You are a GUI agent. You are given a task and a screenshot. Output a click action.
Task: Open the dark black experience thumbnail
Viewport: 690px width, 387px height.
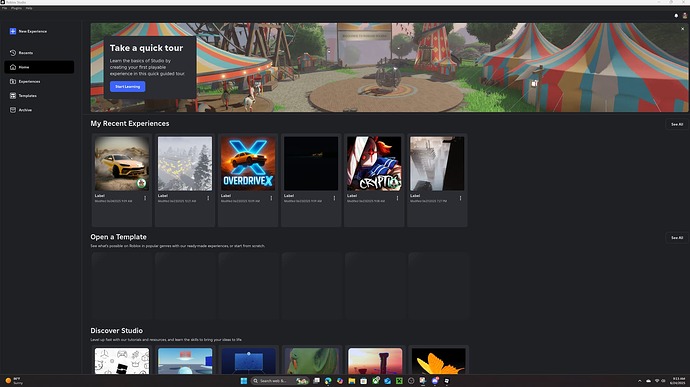tap(311, 163)
